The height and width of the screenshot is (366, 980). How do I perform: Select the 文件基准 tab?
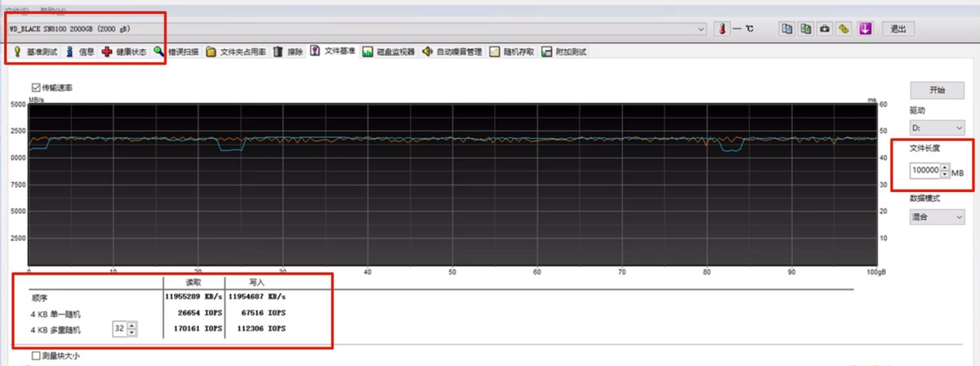tap(333, 51)
